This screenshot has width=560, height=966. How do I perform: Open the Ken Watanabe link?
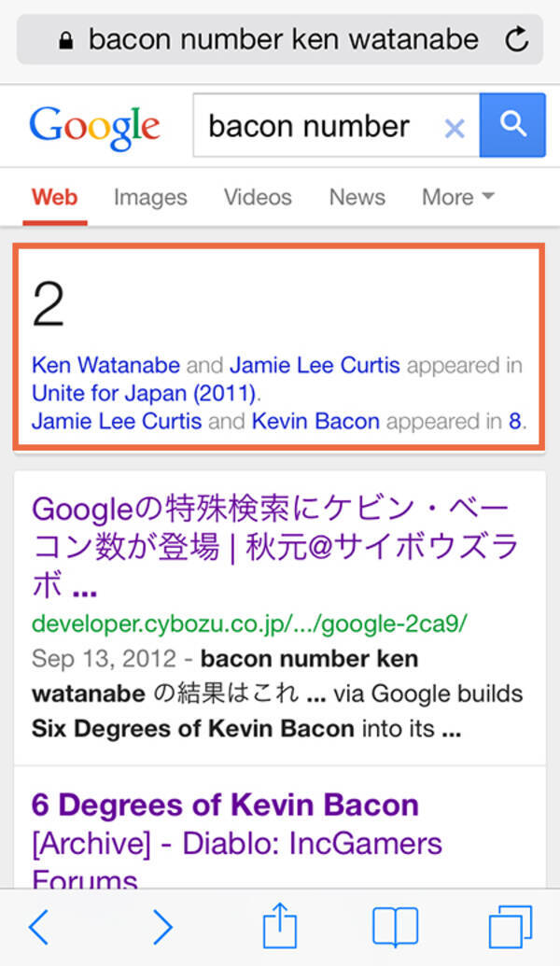click(x=105, y=365)
